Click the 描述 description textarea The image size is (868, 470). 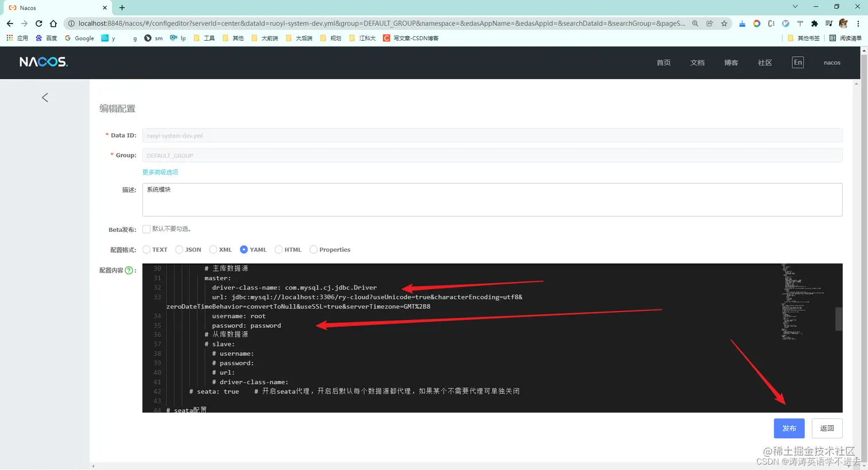pyautogui.click(x=492, y=200)
